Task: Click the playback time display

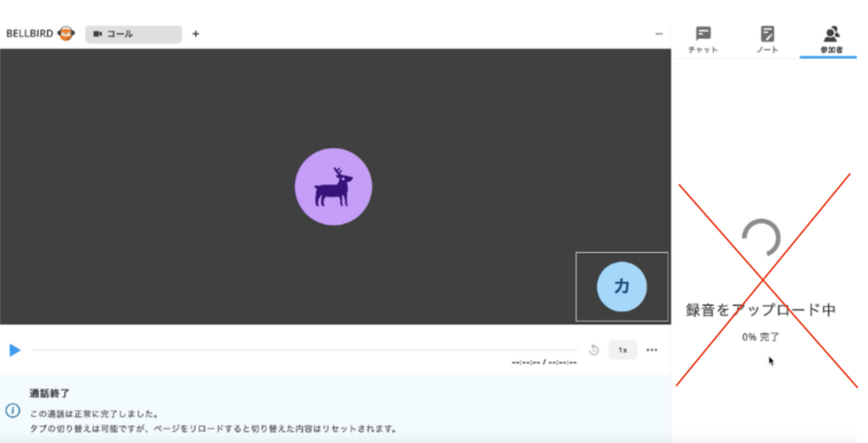Action: tap(543, 363)
